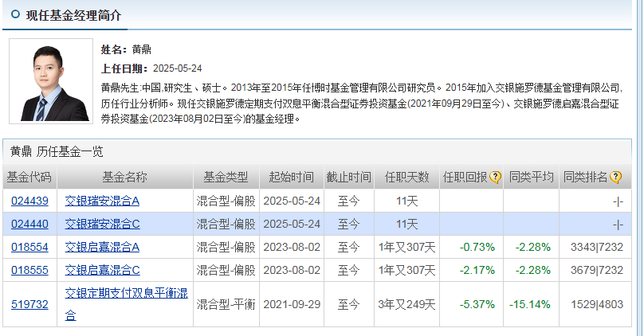Click start date 2021-09-29 cell
The width and height of the screenshot is (644, 336).
click(x=292, y=304)
